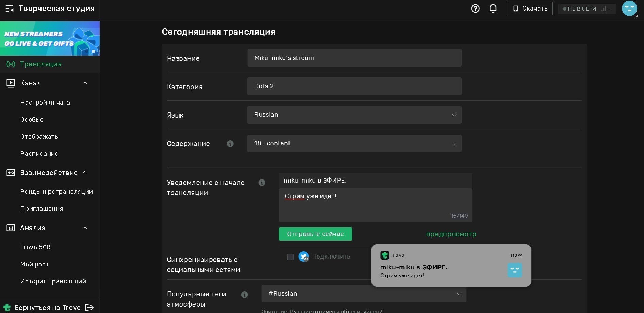644x313 pixels.
Task: Open the help question mark icon
Action: [x=475, y=9]
